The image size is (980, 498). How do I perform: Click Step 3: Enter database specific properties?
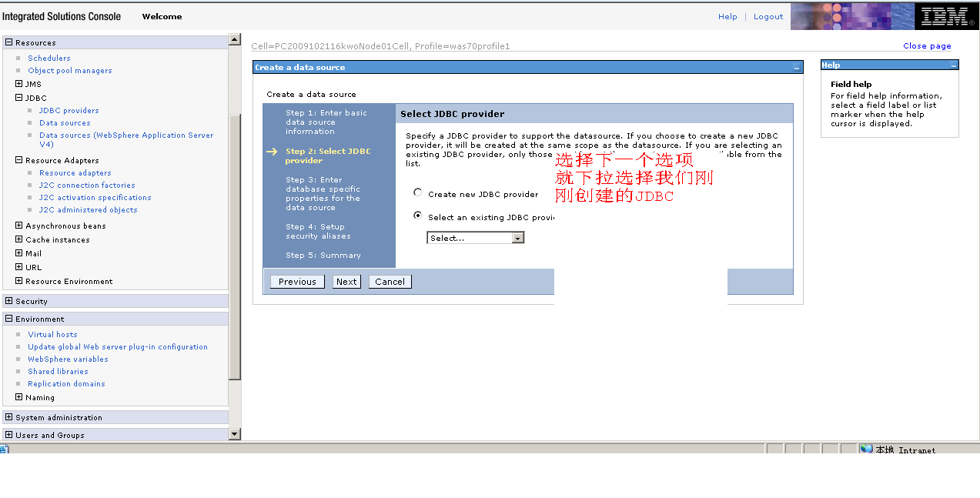point(323,194)
